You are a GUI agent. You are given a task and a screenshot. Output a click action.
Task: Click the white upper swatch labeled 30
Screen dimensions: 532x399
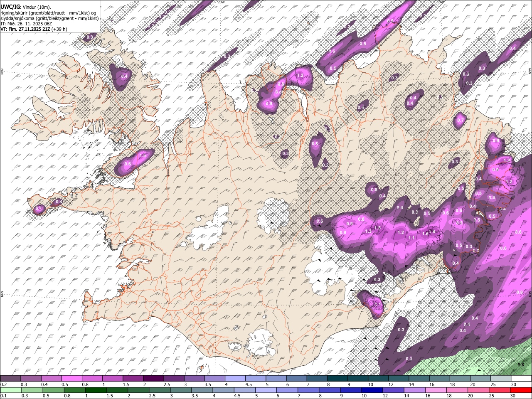[x=521, y=379]
